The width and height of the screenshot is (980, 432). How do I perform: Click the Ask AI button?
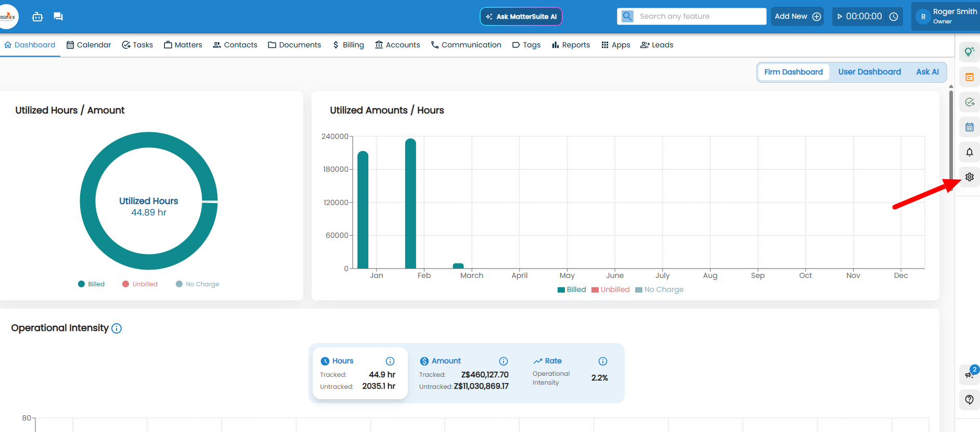click(x=927, y=72)
